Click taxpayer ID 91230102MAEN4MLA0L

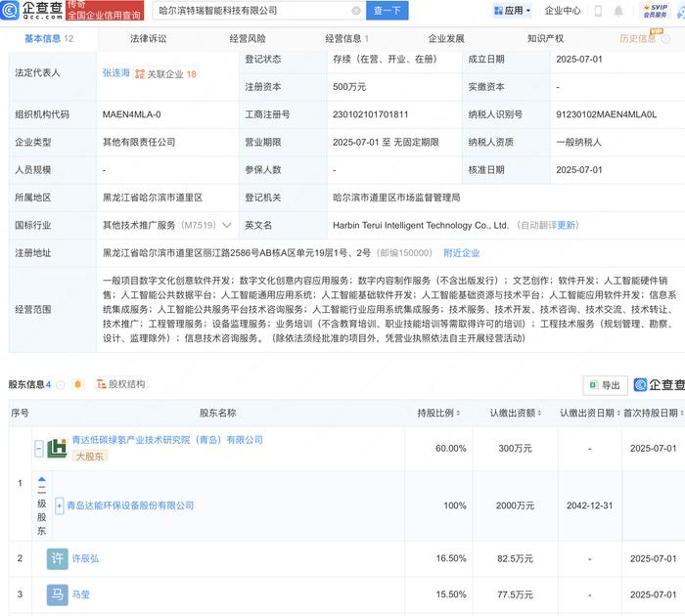coord(606,114)
